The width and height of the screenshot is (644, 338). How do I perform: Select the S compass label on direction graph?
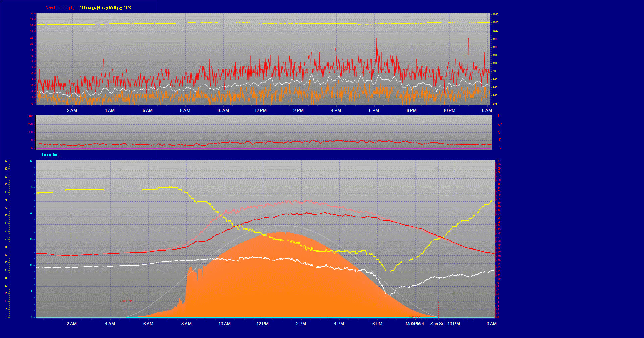point(499,132)
